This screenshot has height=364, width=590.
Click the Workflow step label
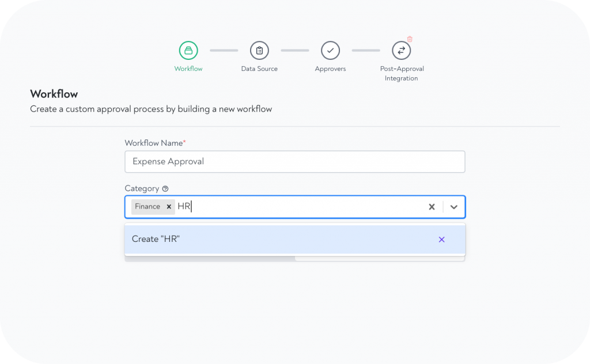(x=188, y=68)
